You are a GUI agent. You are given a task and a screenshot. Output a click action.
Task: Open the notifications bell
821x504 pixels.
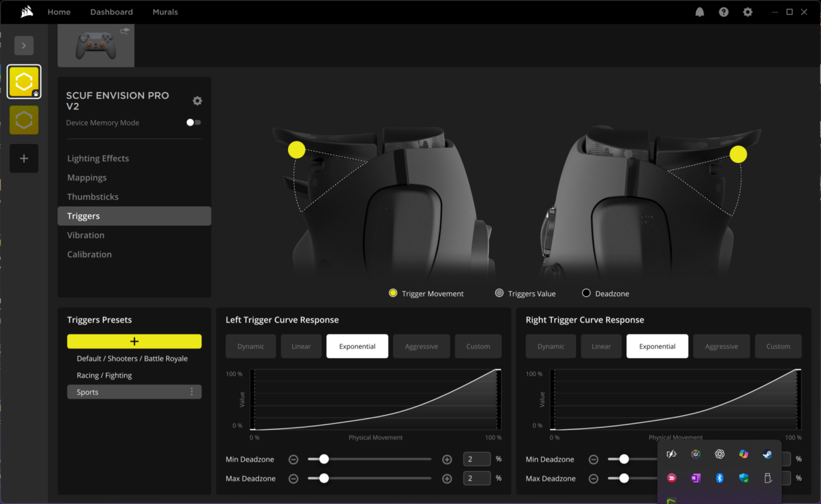point(700,12)
